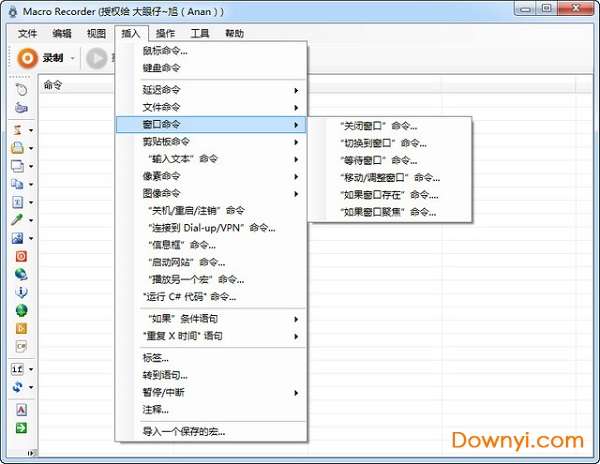Click the grey Play macro button
The width and height of the screenshot is (600, 464).
[x=96, y=58]
